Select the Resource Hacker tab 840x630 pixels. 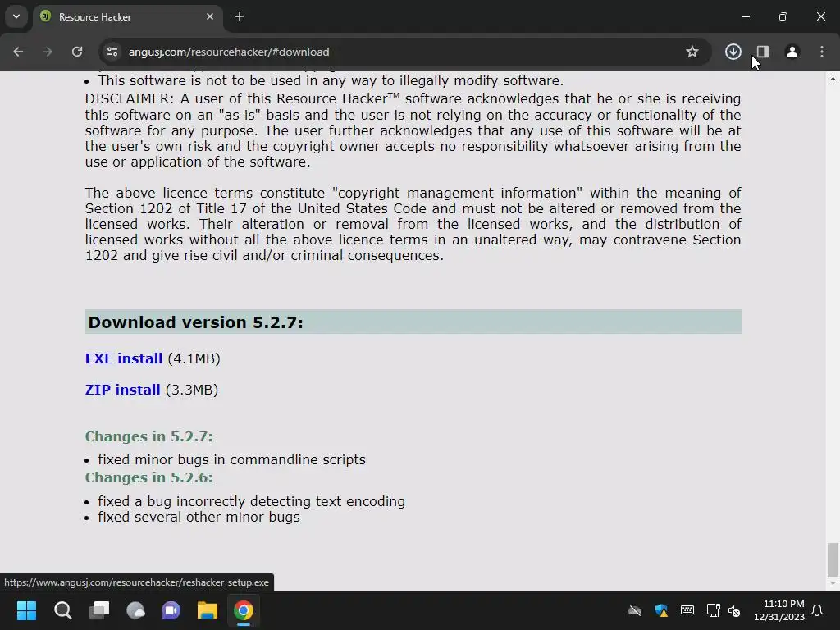(x=126, y=16)
